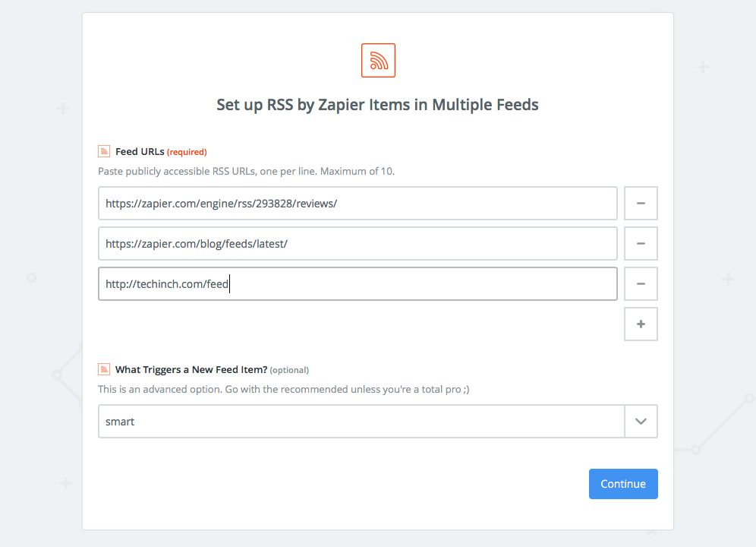Focus the techinch.com/feed URL field
The height and width of the screenshot is (547, 756).
[358, 284]
